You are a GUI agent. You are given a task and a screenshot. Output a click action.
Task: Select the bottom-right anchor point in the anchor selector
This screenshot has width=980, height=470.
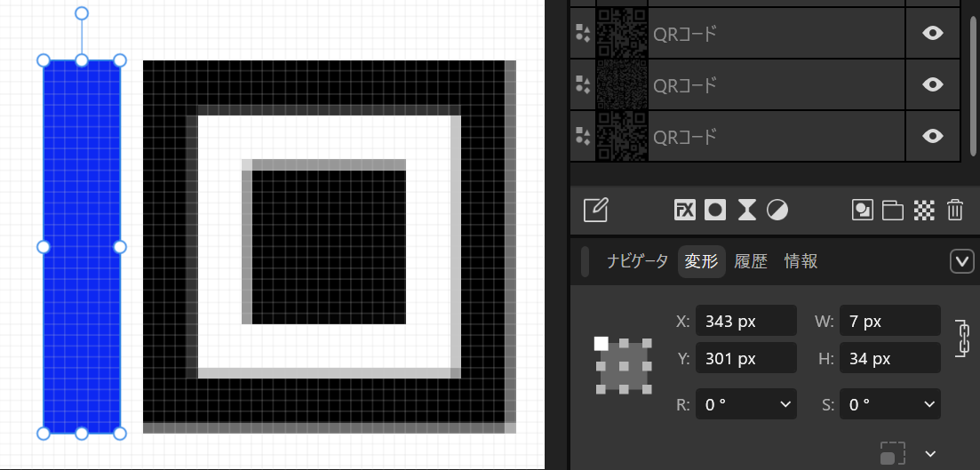[647, 389]
